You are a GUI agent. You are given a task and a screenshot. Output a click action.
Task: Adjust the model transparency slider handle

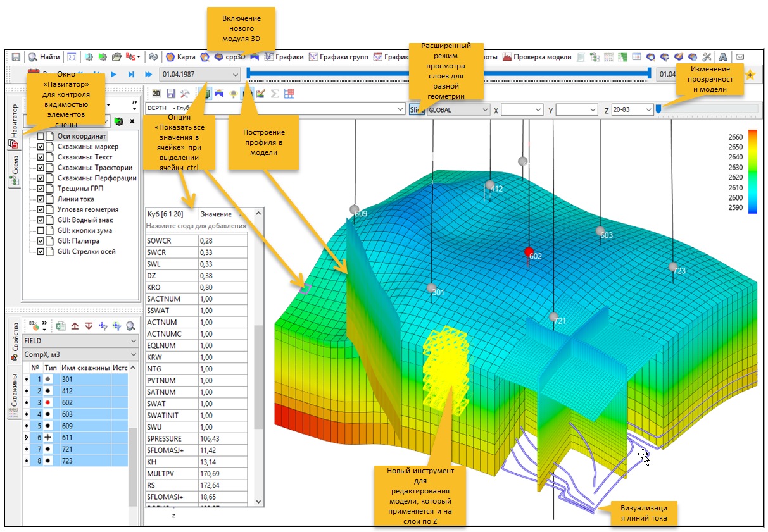658,110
